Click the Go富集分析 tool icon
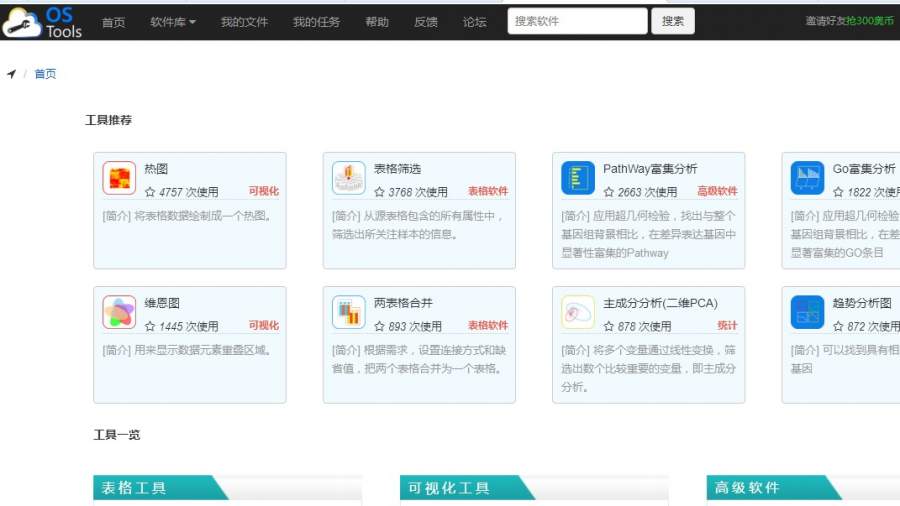This screenshot has height=506, width=900. click(808, 178)
